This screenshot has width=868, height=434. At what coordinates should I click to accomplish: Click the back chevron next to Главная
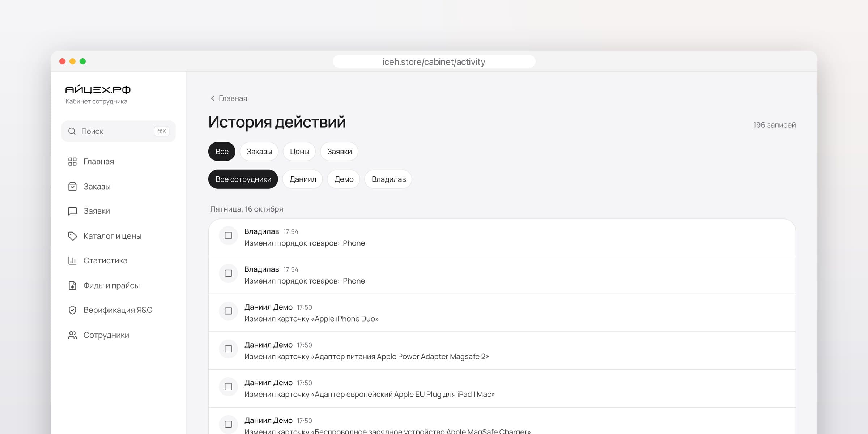212,98
